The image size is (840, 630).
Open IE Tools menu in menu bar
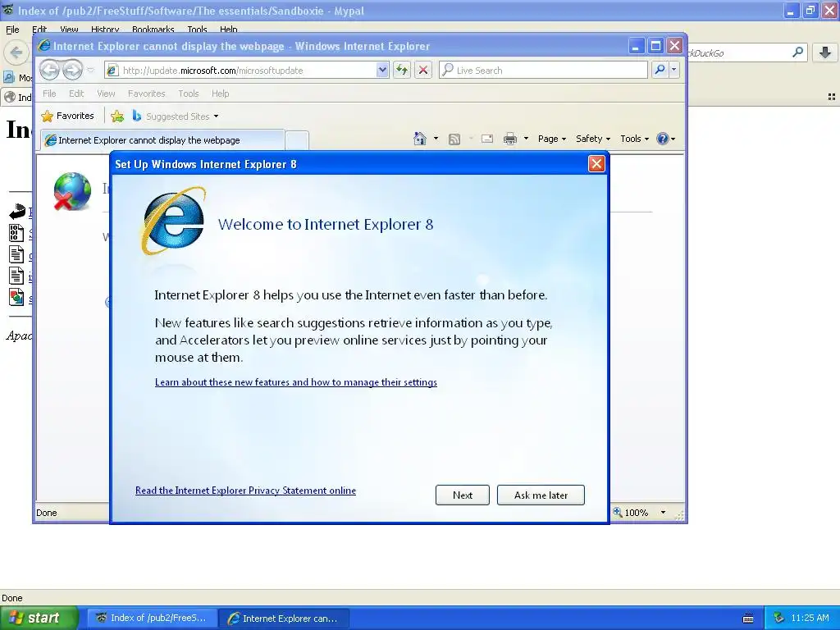click(189, 94)
